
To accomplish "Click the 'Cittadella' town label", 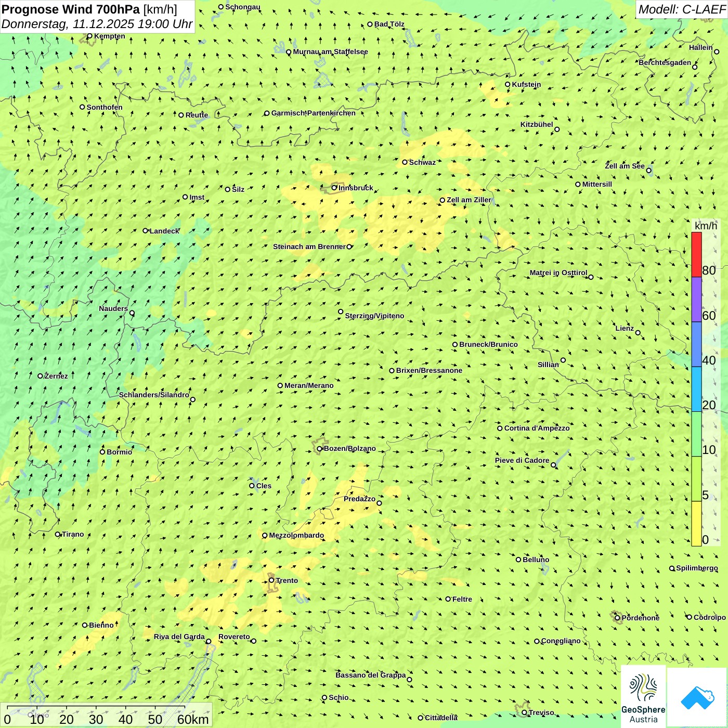I will [441, 718].
